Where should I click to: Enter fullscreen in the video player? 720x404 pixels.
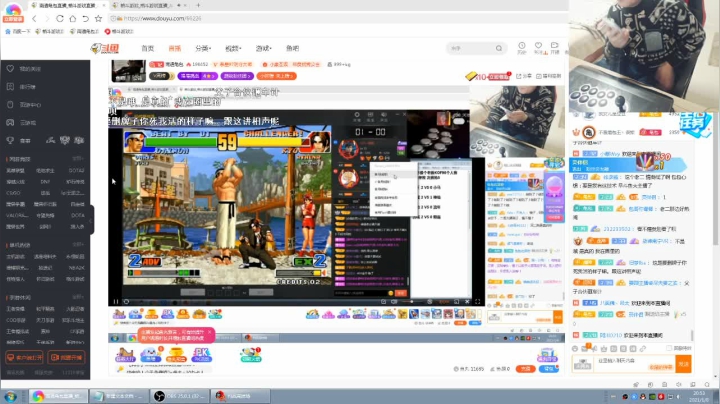point(478,302)
